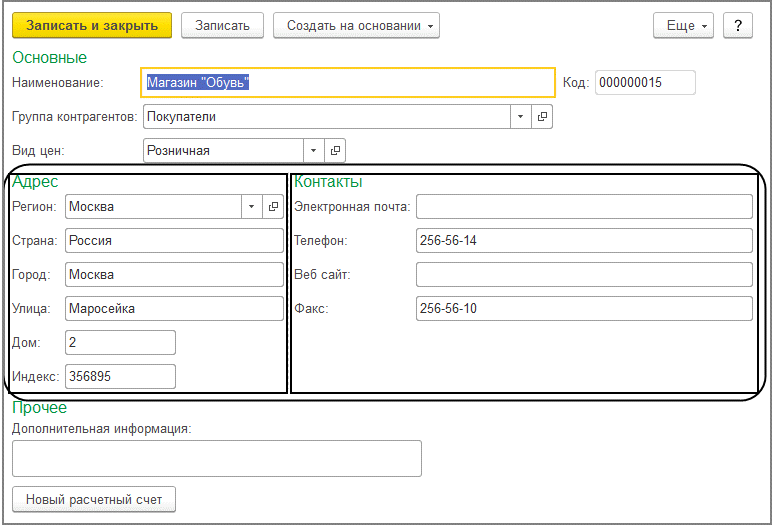Click the 'Электронная почта:' label
This screenshot has width=772, height=525.
(x=352, y=206)
